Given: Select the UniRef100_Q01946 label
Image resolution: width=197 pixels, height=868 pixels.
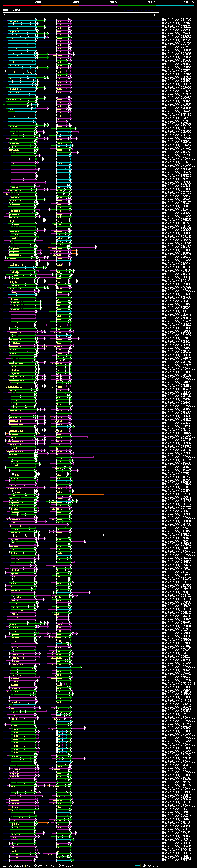Looking at the screenshot, I should (177, 94).
